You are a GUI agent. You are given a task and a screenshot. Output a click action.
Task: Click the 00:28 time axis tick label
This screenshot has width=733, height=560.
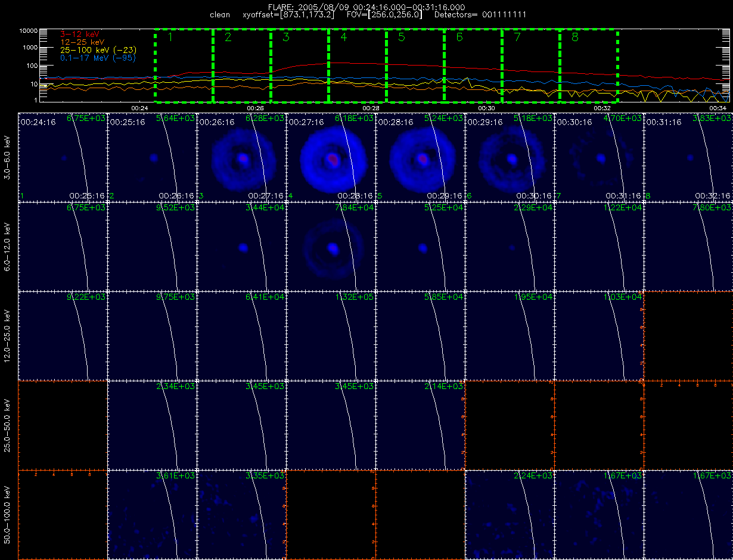tap(371, 108)
